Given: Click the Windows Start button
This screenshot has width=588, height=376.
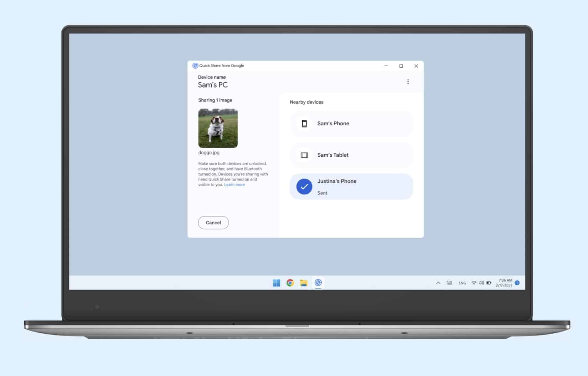Looking at the screenshot, I should 276,283.
